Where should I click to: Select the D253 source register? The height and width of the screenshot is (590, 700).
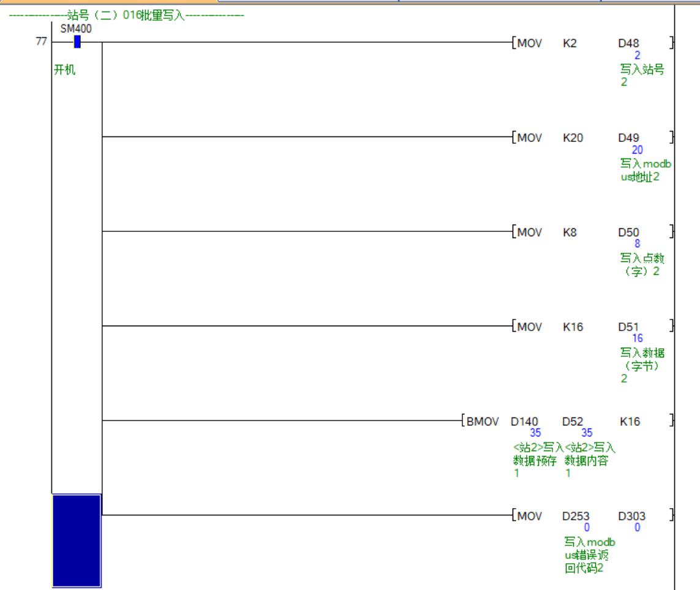576,516
